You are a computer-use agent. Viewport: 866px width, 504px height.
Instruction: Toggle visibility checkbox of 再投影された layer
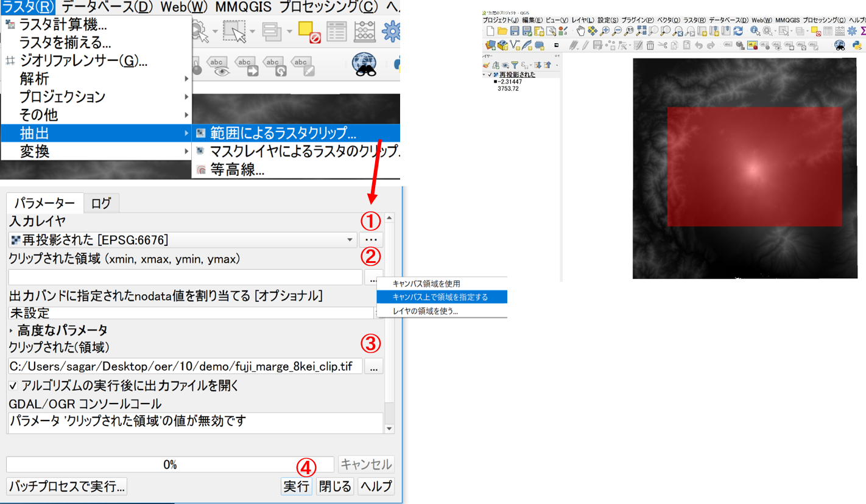pos(490,75)
